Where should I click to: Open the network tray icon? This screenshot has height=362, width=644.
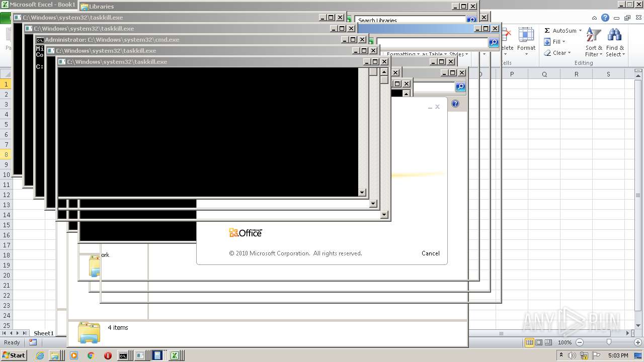pos(584,355)
